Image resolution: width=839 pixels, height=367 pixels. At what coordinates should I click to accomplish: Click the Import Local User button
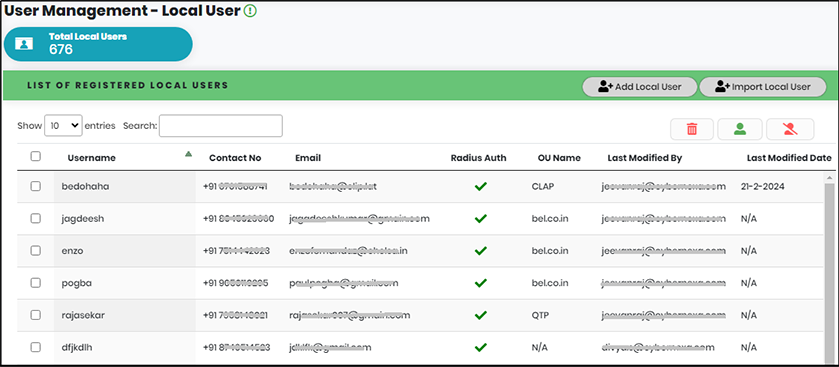(x=762, y=87)
